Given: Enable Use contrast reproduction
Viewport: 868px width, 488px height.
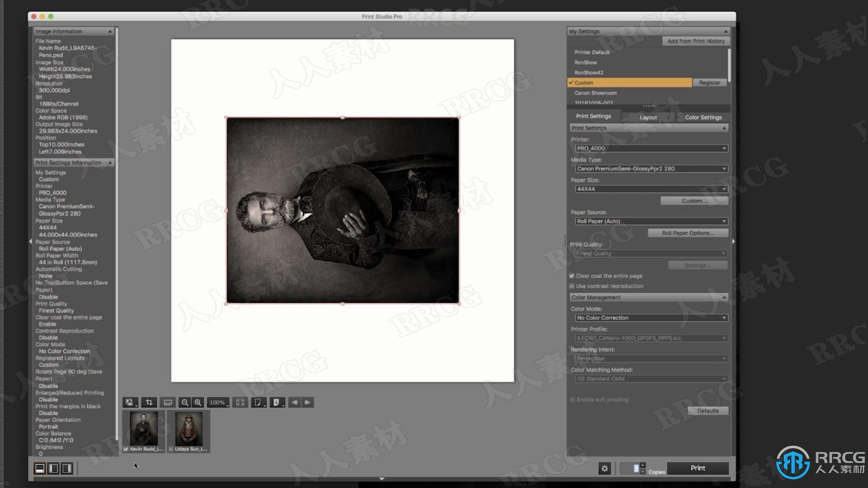Looking at the screenshot, I should (572, 286).
